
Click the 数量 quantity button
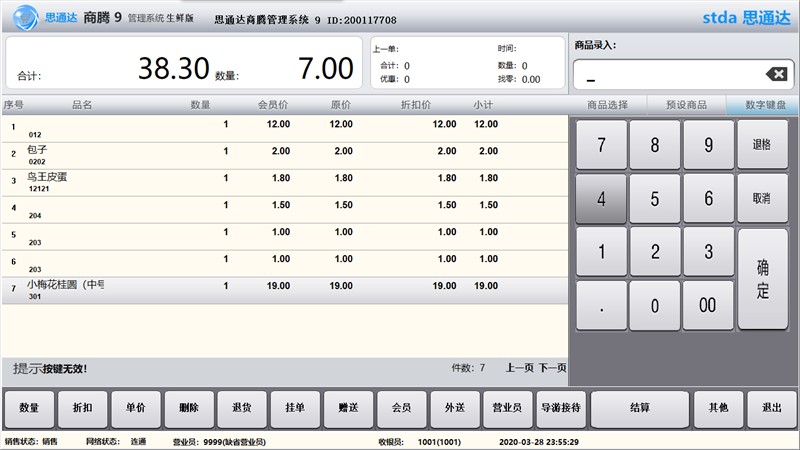click(29, 408)
